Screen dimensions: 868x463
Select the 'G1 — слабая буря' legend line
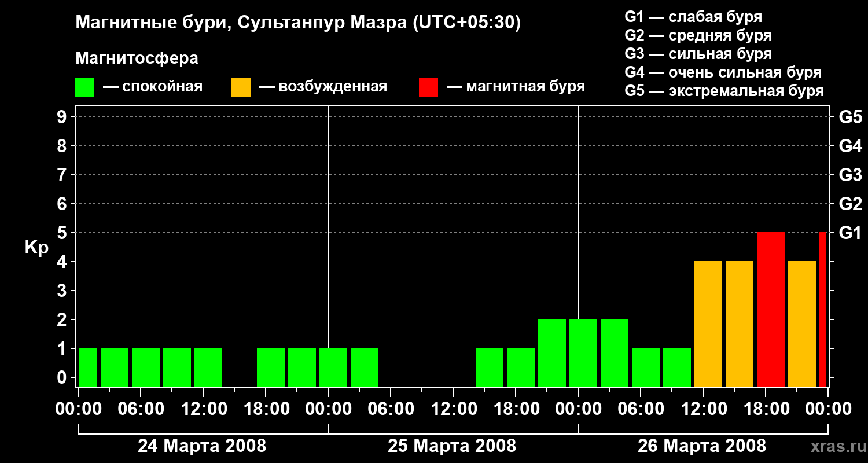pos(693,16)
